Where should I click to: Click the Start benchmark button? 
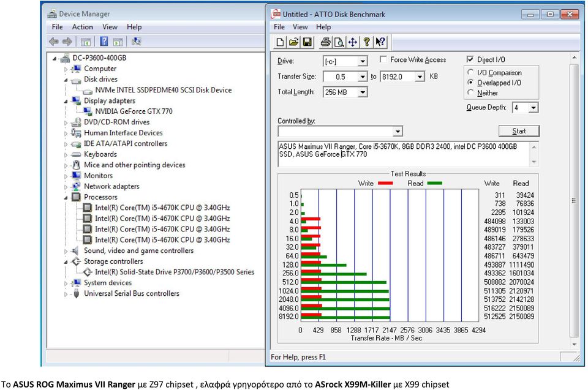coord(519,131)
